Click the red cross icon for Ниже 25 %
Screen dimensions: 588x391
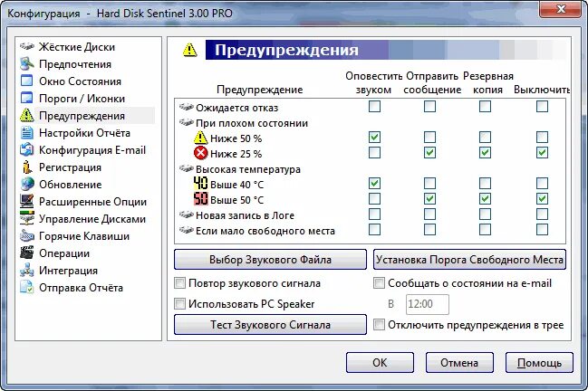tap(201, 154)
